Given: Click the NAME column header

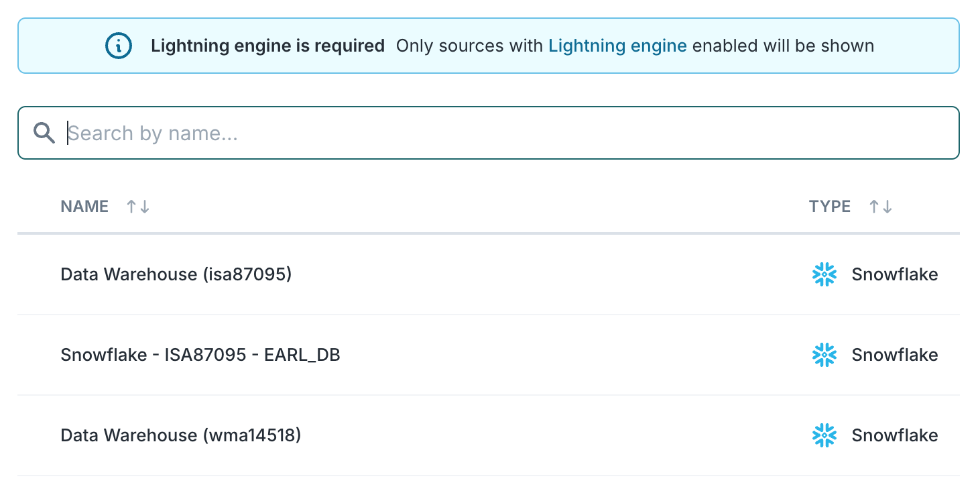Looking at the screenshot, I should click(x=84, y=207).
